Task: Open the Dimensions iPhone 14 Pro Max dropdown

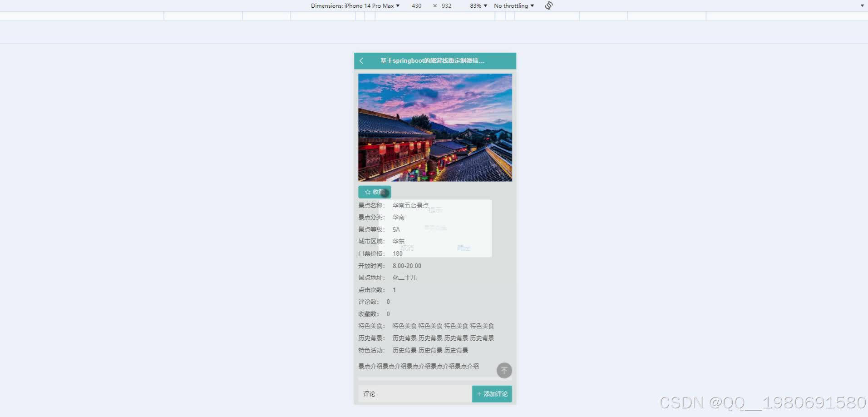Action: coord(354,5)
